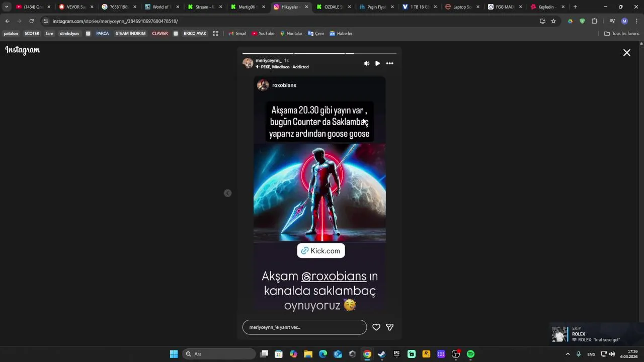The width and height of the screenshot is (644, 362).
Task: Bookmark this page with the star icon
Action: [553, 21]
